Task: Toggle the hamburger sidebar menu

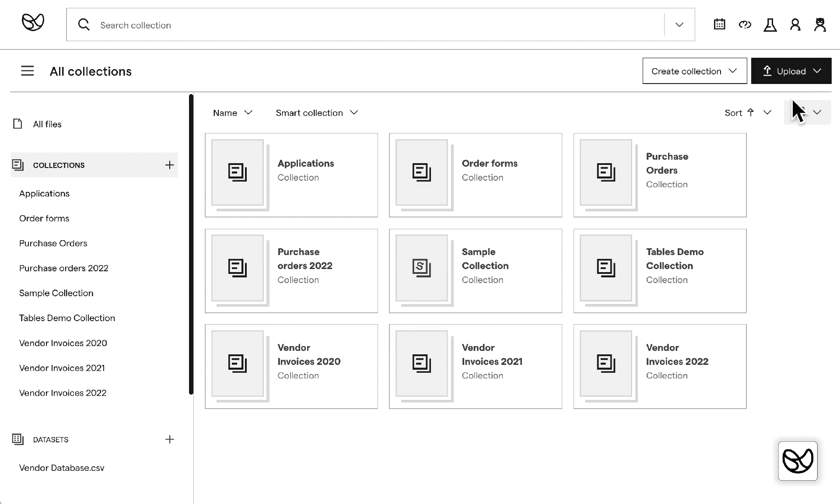Action: (27, 71)
